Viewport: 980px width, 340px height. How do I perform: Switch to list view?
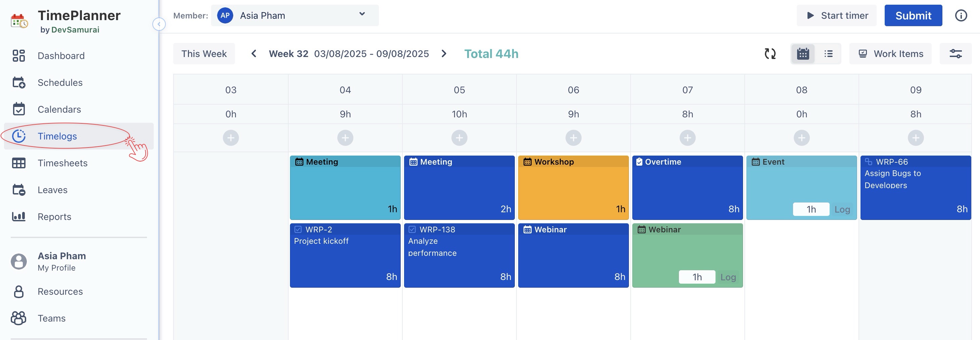click(x=828, y=54)
